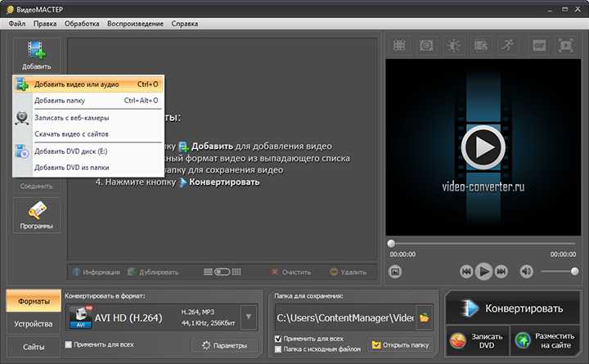Adjust the volume slider knob
589x364 pixels.
point(574,272)
